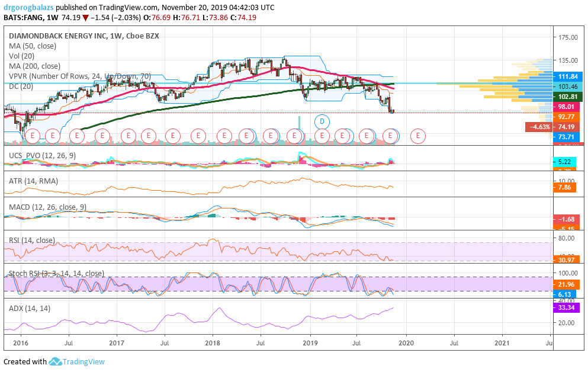Click the −1.54 (−2.03%) change text
This screenshot has width=588, height=372.
point(115,18)
